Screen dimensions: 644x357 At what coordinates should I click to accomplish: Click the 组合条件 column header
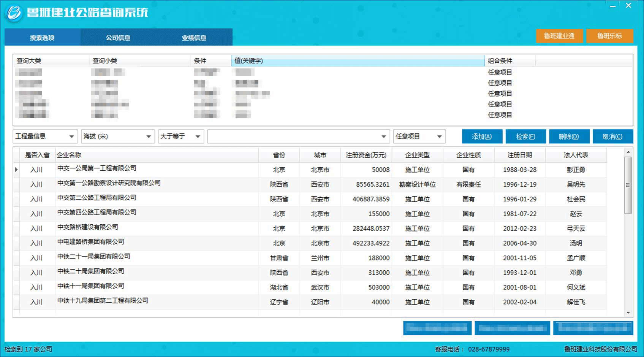tap(510, 60)
